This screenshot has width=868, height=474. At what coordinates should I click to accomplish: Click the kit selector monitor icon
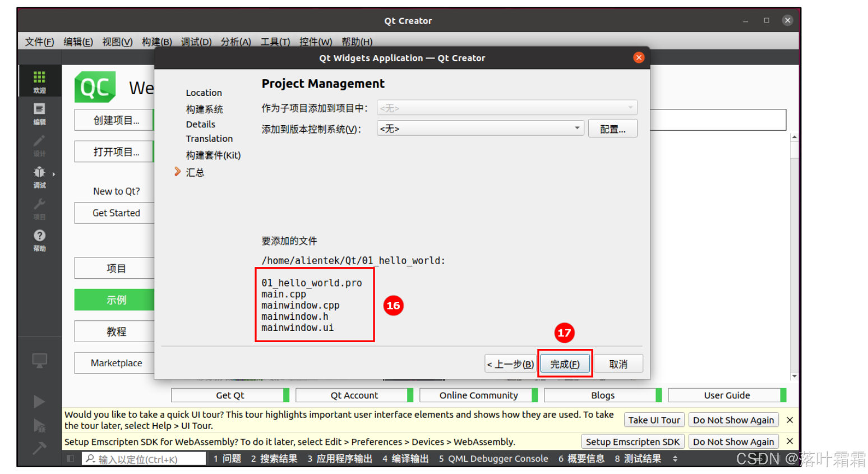39,361
